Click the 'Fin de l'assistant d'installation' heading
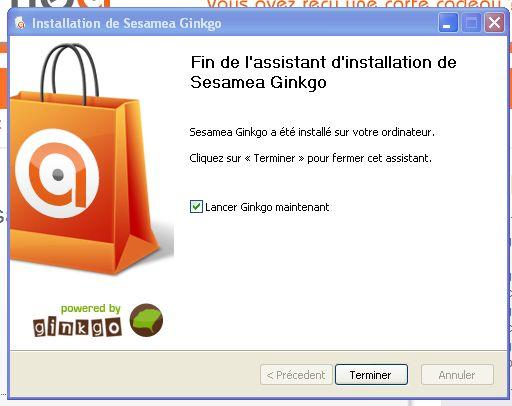512x406 pixels. [323, 72]
